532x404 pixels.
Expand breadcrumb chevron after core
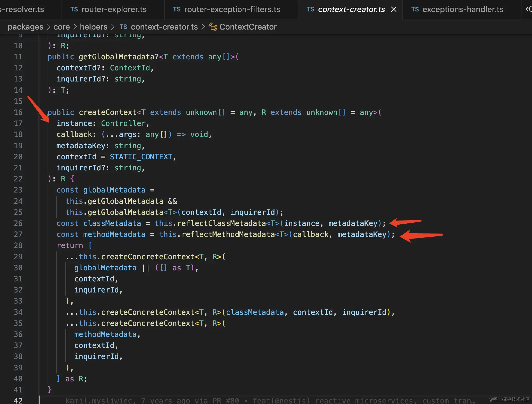tap(75, 27)
